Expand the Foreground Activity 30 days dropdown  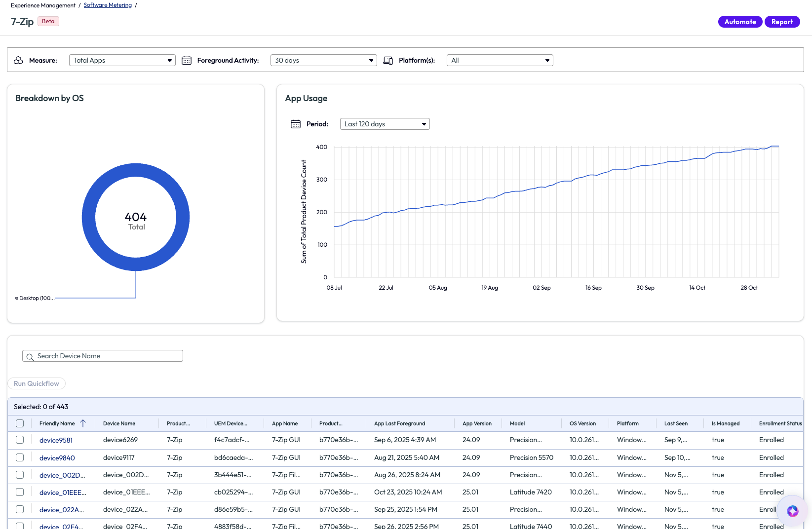[x=323, y=60]
